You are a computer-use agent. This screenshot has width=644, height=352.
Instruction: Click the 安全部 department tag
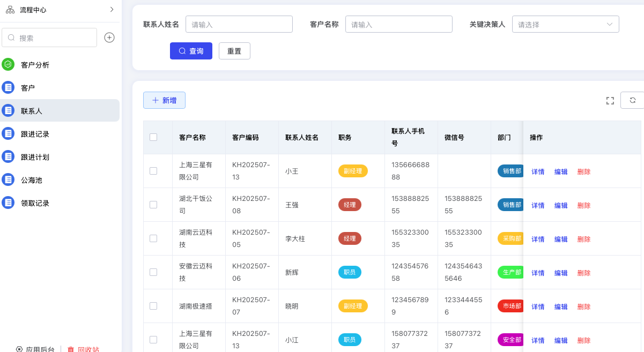click(x=510, y=340)
